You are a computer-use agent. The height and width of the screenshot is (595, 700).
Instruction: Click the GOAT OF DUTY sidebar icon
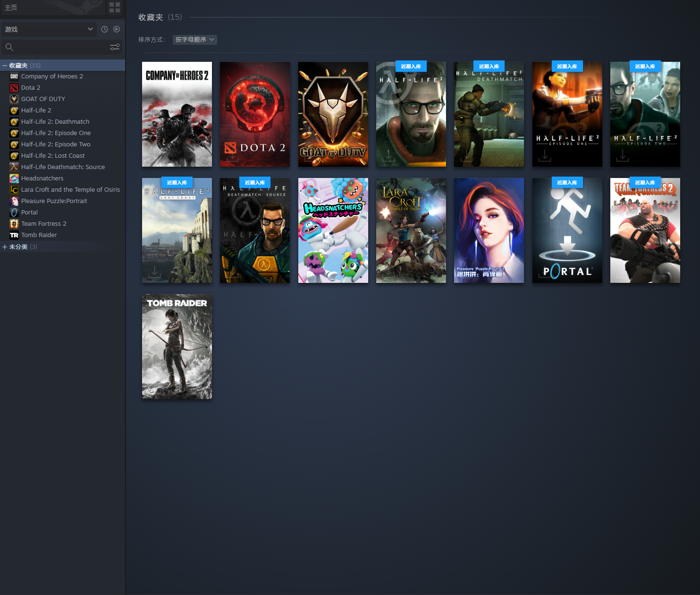14,99
